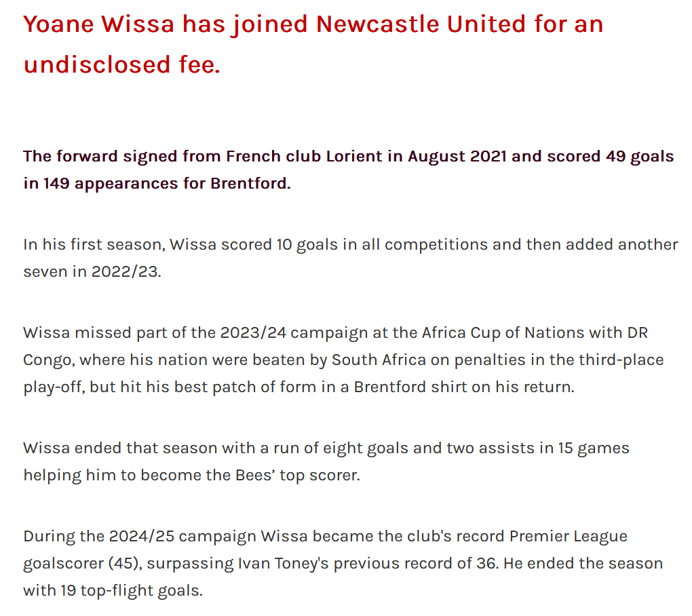Click the word 'Congo,' in third paragraph
The height and width of the screenshot is (616, 692).
click(x=49, y=360)
